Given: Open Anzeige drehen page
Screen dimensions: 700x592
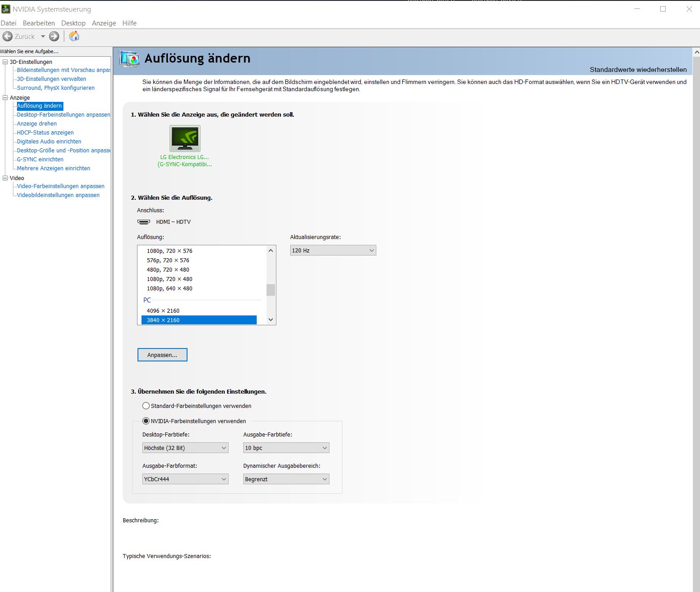Looking at the screenshot, I should point(37,124).
